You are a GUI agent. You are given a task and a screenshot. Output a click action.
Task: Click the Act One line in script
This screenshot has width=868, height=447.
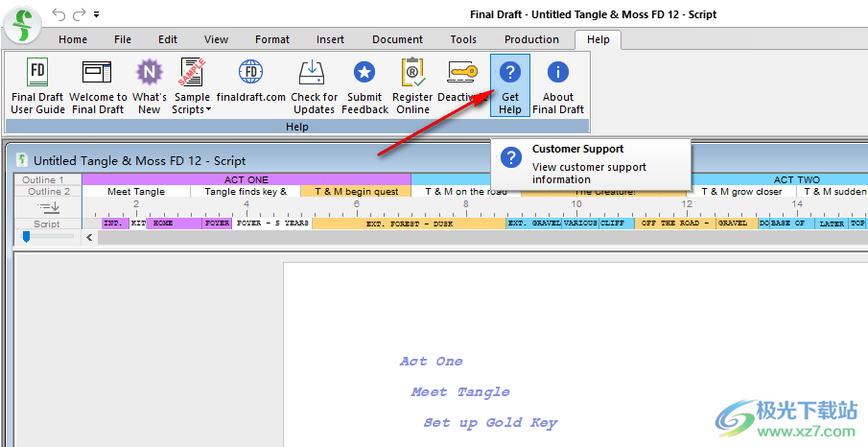(432, 361)
